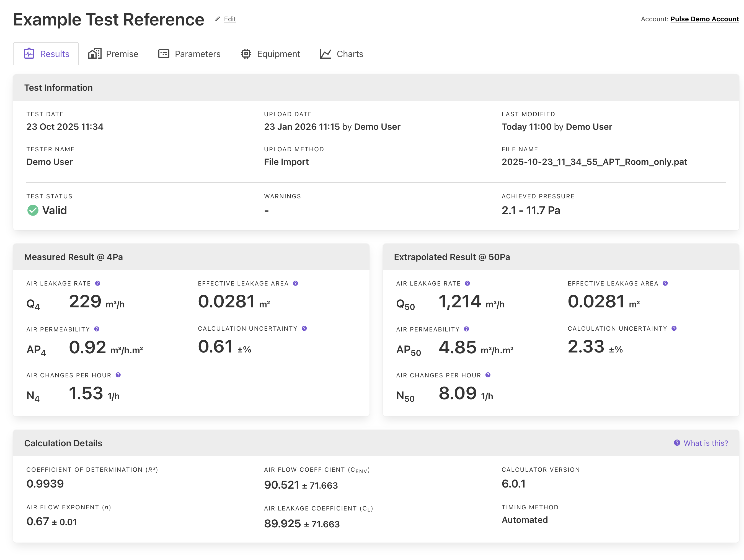Click help icon beside 4Pa Effective Leakage Area

click(295, 283)
